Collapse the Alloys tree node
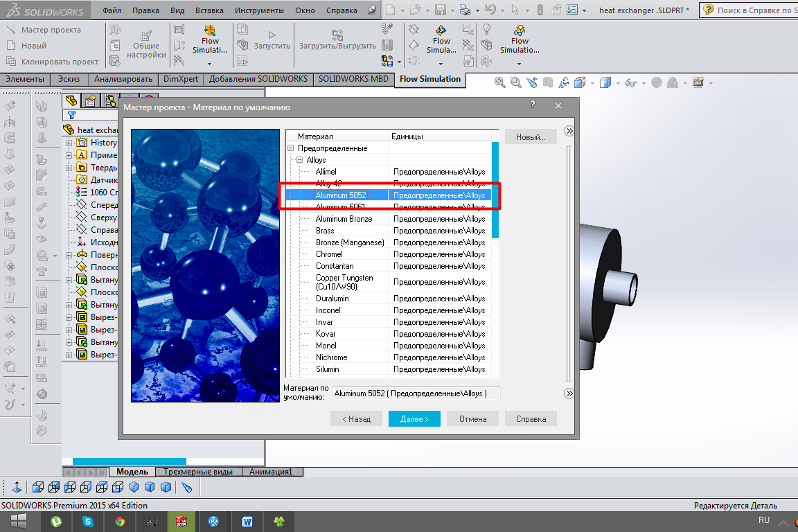 coord(300,160)
